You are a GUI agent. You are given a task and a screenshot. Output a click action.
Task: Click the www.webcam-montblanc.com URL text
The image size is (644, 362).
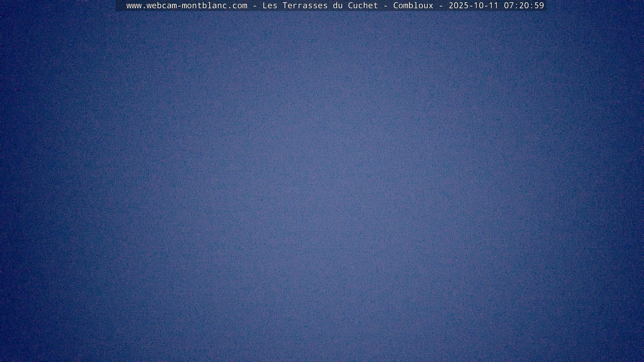tap(187, 6)
